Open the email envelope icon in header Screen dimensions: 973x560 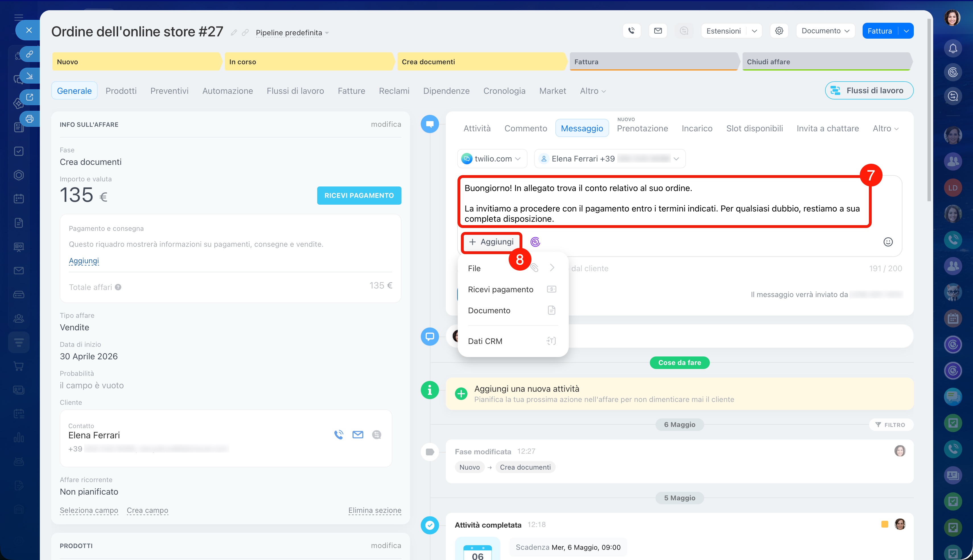(x=658, y=31)
